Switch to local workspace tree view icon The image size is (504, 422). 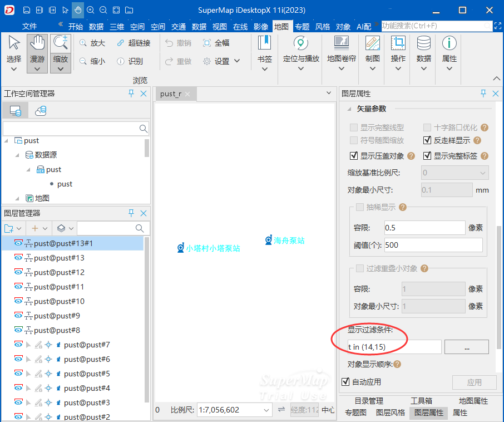coord(15,111)
